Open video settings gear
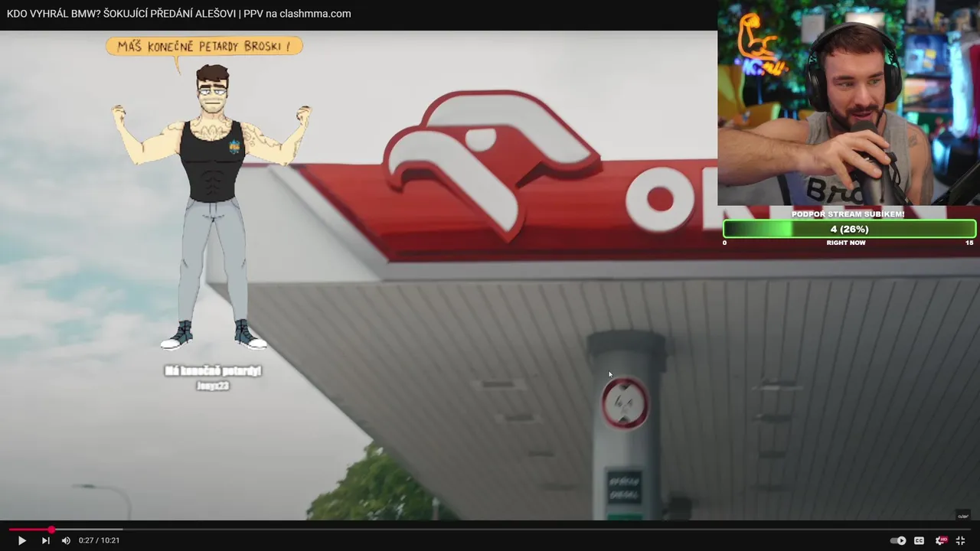The width and height of the screenshot is (980, 551). pyautogui.click(x=940, y=540)
